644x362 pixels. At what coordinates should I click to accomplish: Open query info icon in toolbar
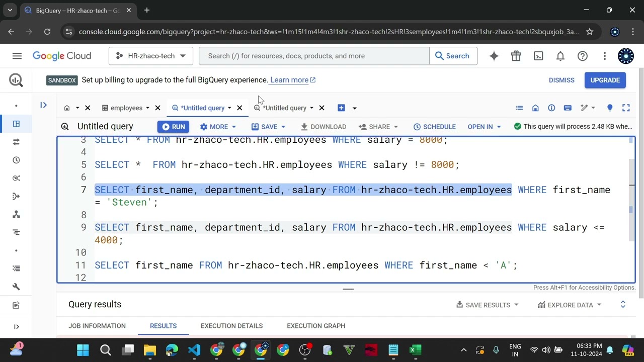tap(551, 108)
